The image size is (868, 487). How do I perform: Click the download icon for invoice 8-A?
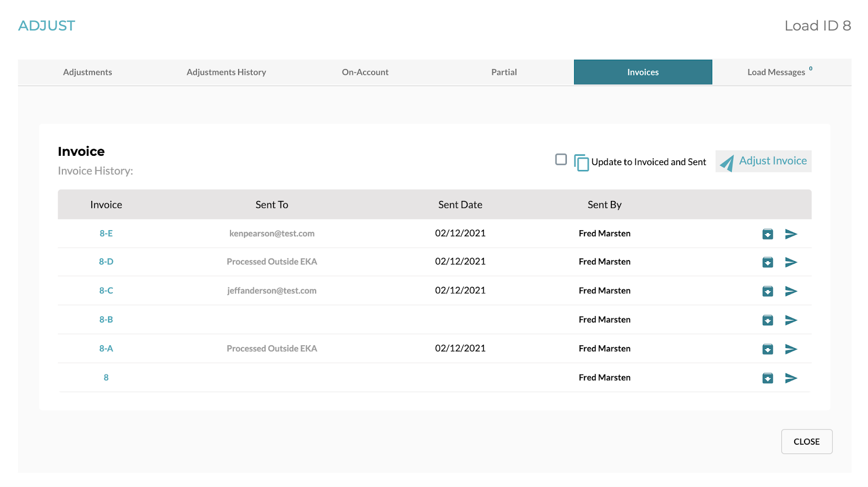coord(768,349)
